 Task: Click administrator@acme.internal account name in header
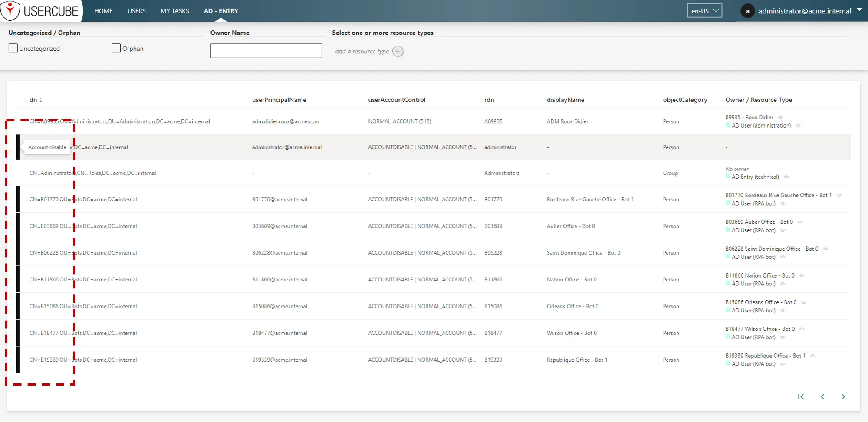pos(805,11)
